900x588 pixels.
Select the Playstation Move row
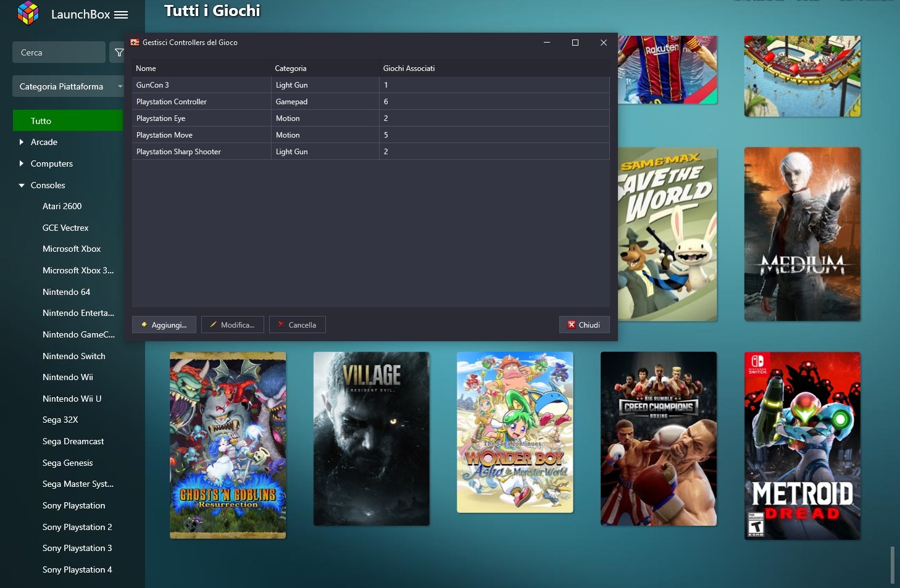point(370,135)
